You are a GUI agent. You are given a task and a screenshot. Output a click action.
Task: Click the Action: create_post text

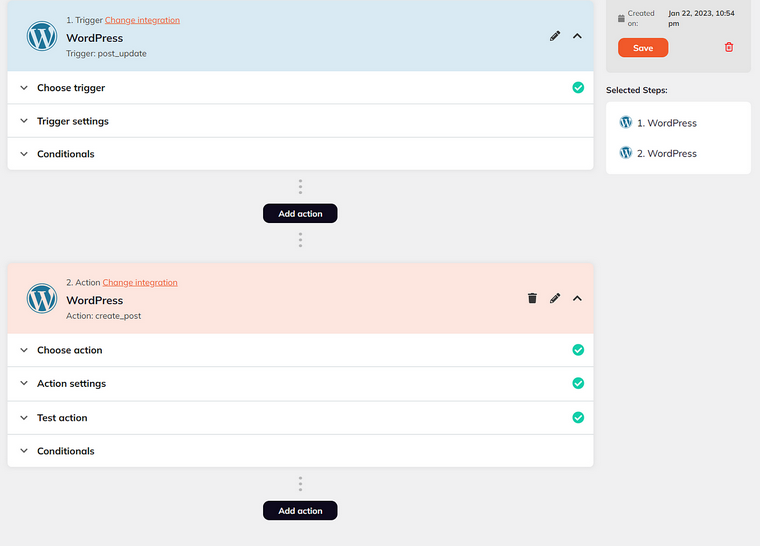(x=103, y=316)
